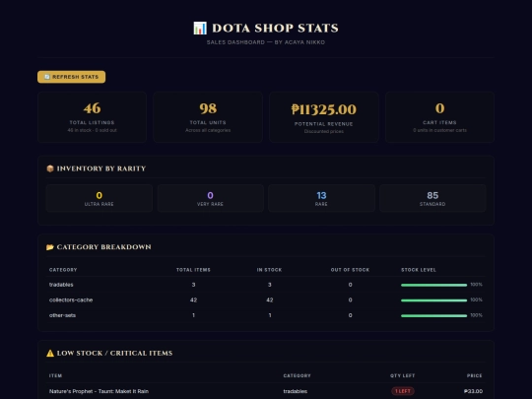Viewport: 532px width, 399px height.
Task: Select the Rare tile showing 13
Action: click(x=321, y=198)
